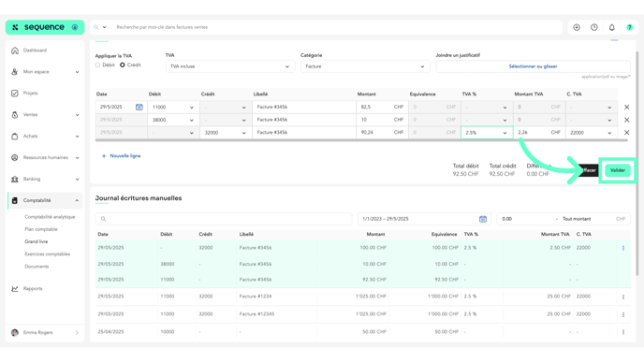
Task: Click the Valider button
Action: point(617,170)
